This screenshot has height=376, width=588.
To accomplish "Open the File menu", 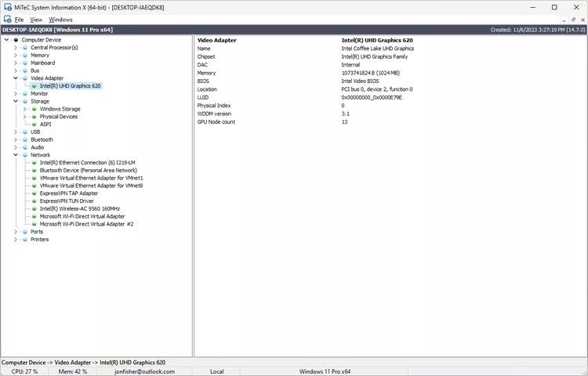I will 19,20.
